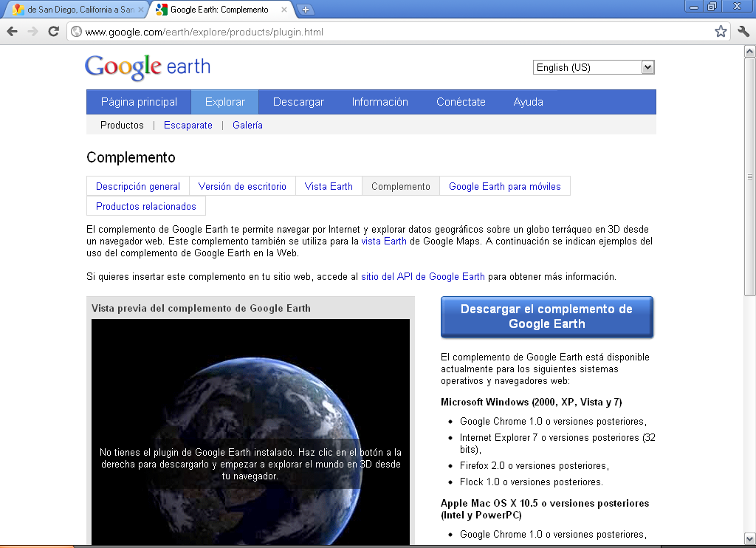
Task: Follow the sitio del API link
Action: point(422,276)
